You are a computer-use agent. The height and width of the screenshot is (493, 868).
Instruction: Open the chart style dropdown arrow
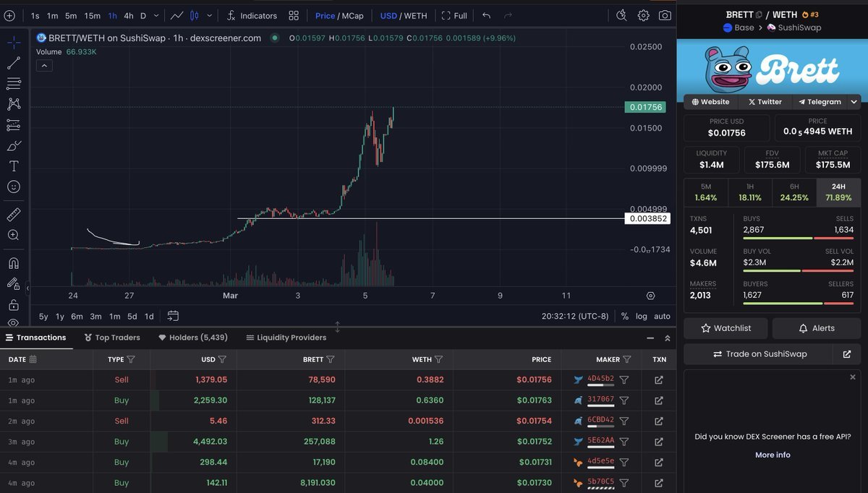click(210, 15)
